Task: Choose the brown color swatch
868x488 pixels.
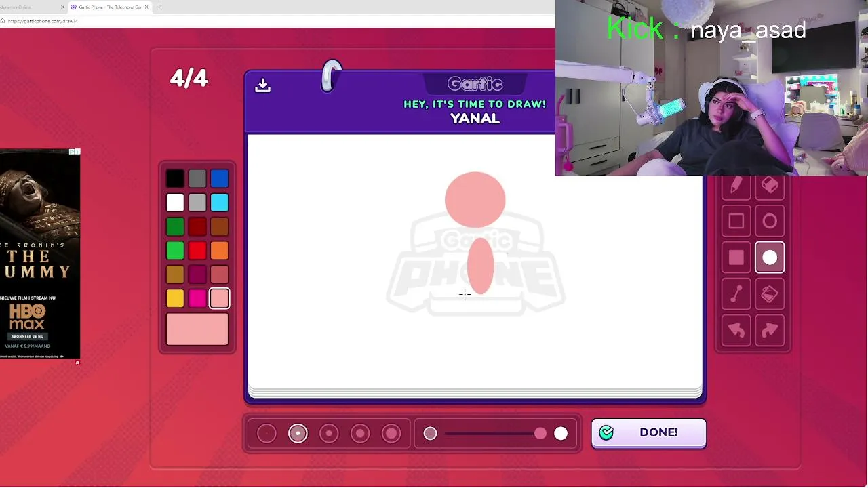Action: (219, 226)
